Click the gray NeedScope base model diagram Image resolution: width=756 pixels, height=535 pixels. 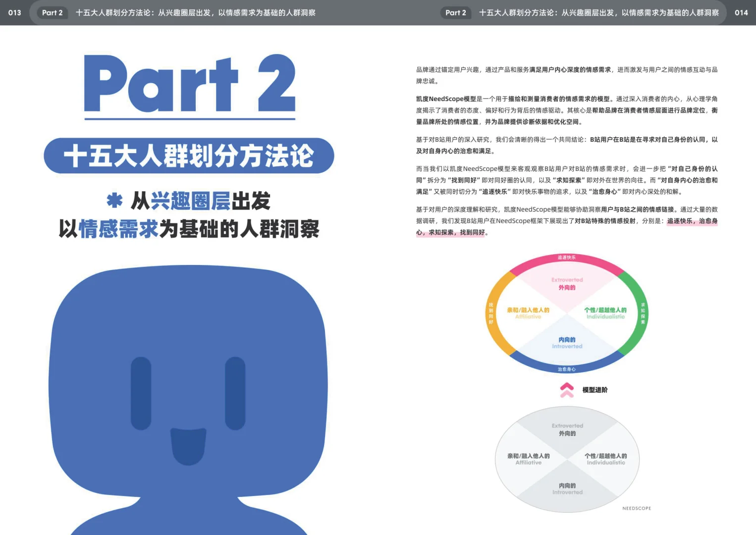click(x=566, y=458)
